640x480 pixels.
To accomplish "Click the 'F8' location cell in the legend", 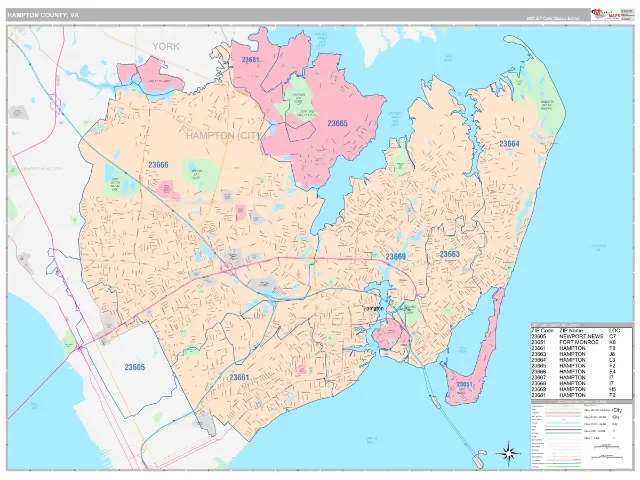I will click(x=613, y=348).
